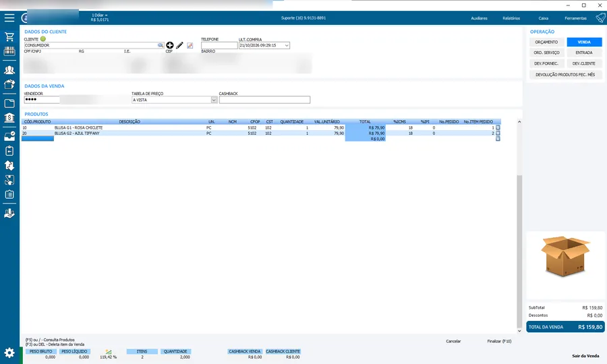
Task: Click the scrollbar up arrow of products list
Action: click(x=519, y=122)
